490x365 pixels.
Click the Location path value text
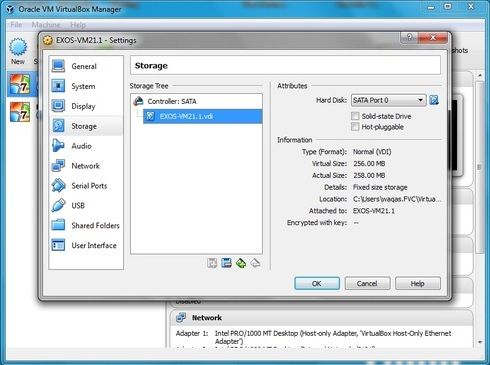coord(397,199)
